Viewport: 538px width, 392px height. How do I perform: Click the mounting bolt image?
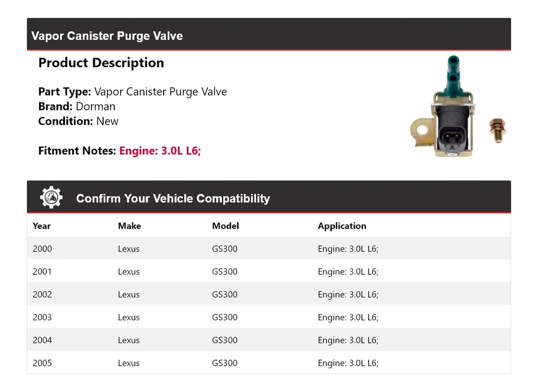[x=497, y=130]
